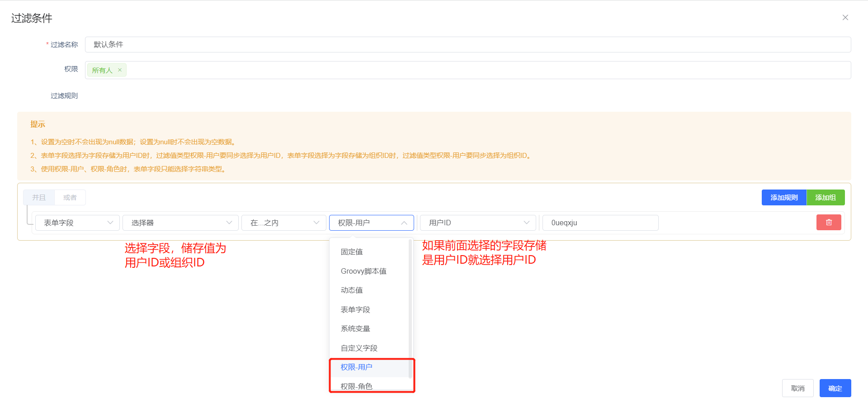Image resolution: width=868 pixels, height=408 pixels.
Task: Click the 0ueqxju value input field
Action: point(600,223)
